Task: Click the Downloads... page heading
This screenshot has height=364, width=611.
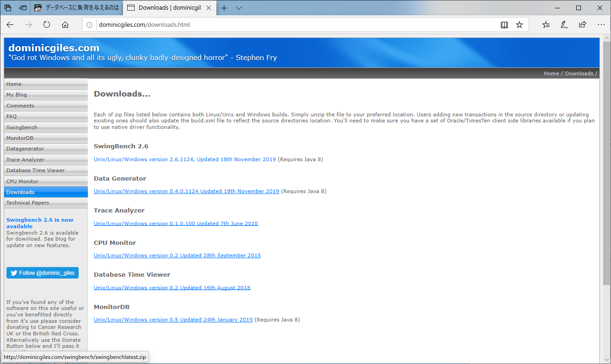Action: [122, 94]
